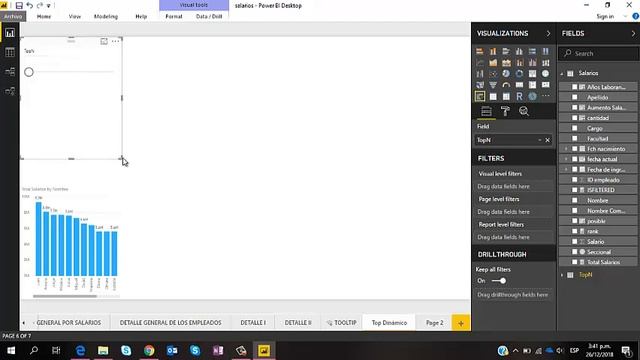The image size is (640, 360).
Task: Select the ribbon chart visualization
Action: 545,63
